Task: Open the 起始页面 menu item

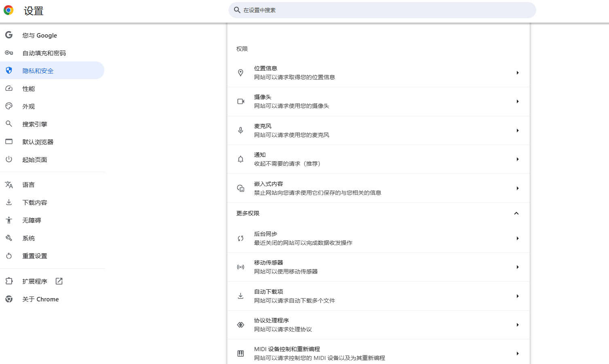Action: [52, 160]
